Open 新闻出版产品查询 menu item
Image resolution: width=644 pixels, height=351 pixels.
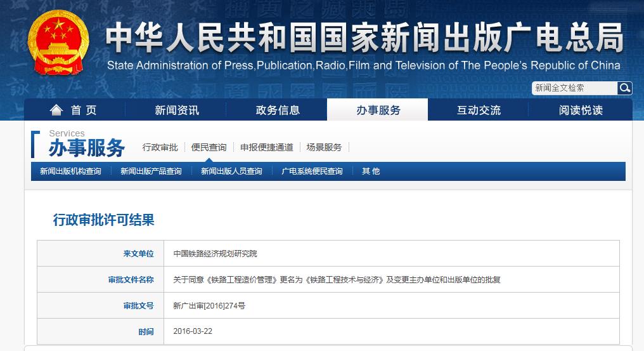(x=151, y=171)
